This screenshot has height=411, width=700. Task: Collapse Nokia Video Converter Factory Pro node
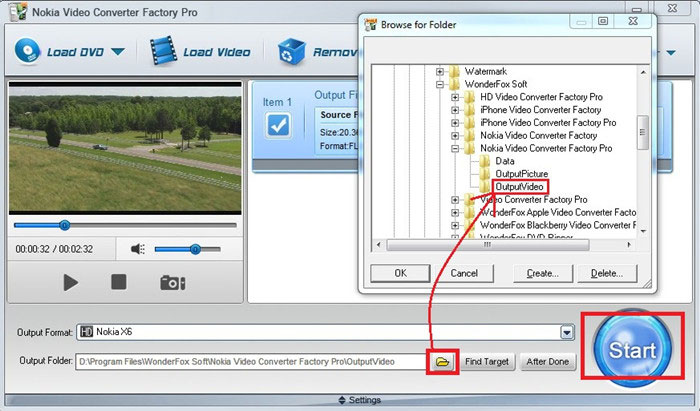point(455,149)
